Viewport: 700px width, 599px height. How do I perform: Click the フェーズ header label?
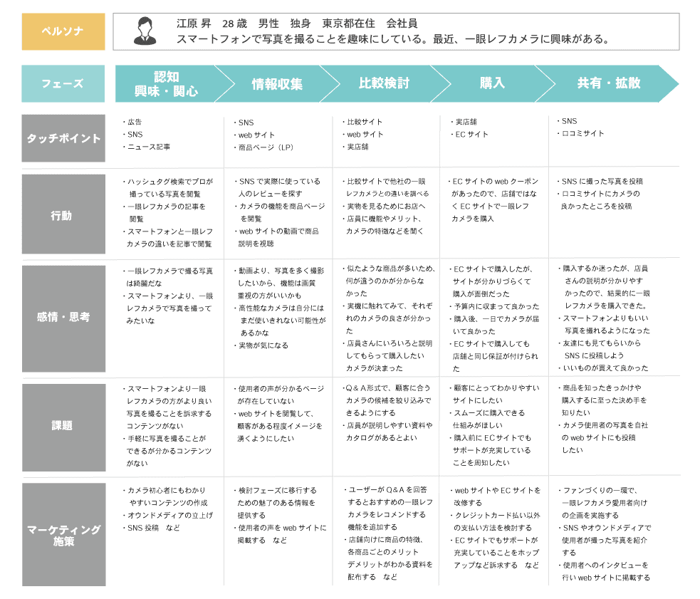click(63, 83)
